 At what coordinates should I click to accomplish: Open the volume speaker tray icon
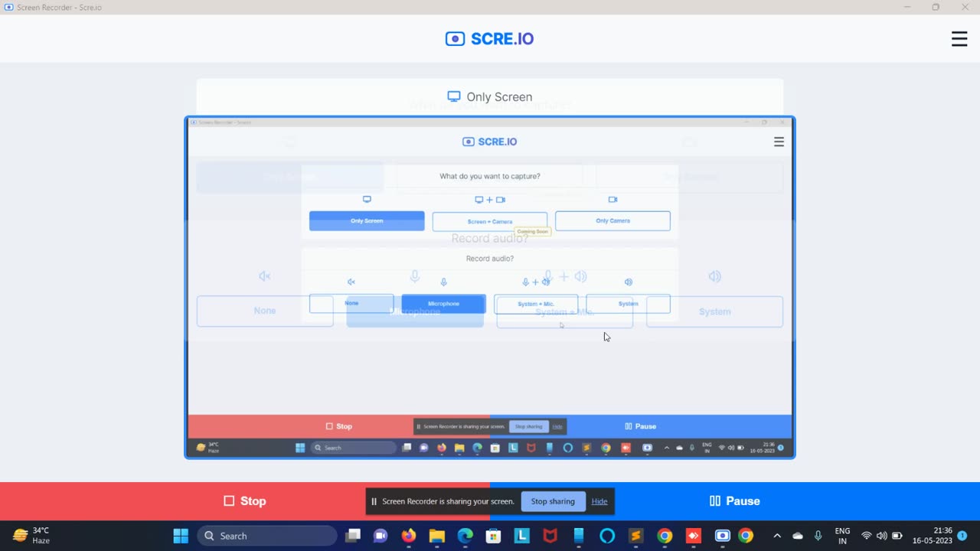pyautogui.click(x=881, y=536)
